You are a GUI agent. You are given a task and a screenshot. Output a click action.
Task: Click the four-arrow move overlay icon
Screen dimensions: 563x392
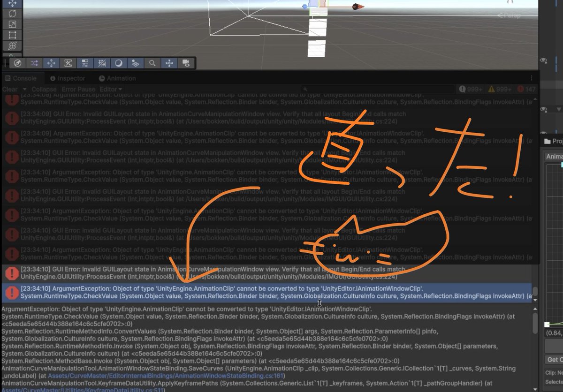[x=51, y=63]
